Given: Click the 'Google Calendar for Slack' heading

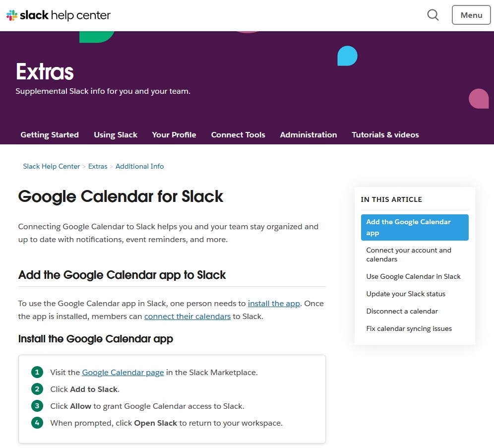Looking at the screenshot, I should (121, 196).
